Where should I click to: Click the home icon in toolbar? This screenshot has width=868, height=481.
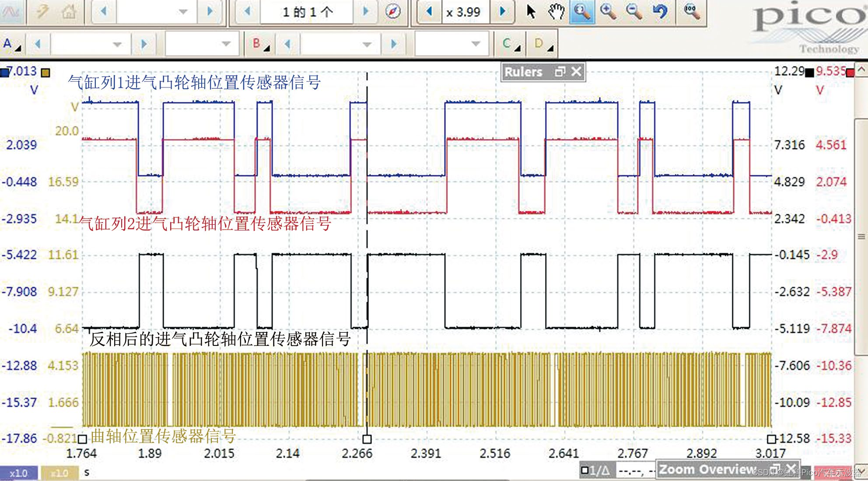[x=69, y=12]
